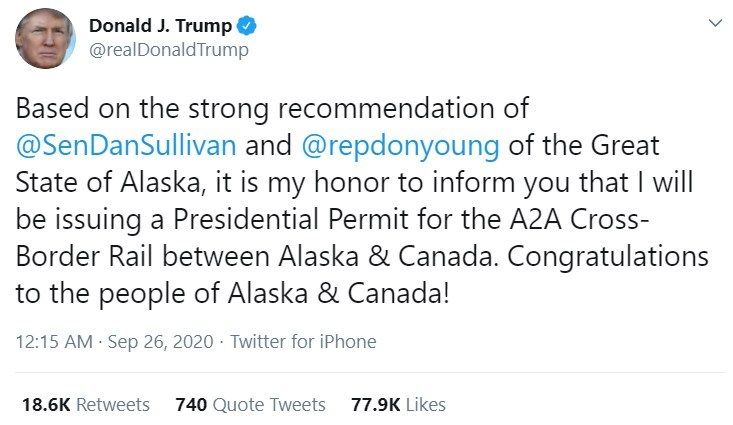733x425 pixels.
Task: Click the 740 quote tweet count number
Action: click(191, 404)
